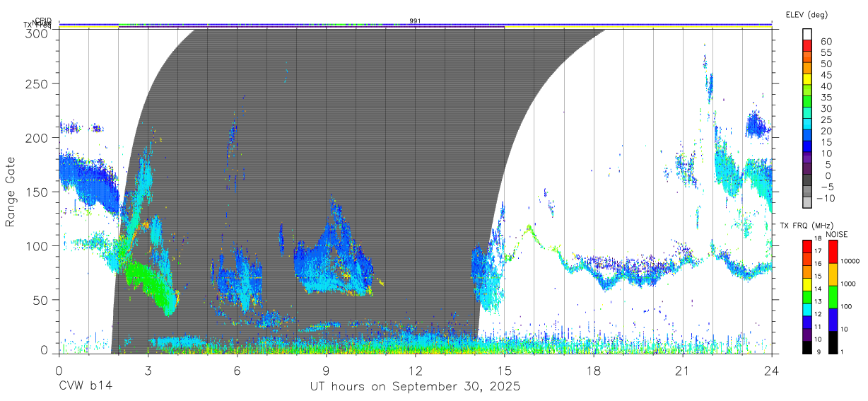Screen dimensions: 868x401
Task: Click the x-axis tick label '24'
Action: (771, 369)
